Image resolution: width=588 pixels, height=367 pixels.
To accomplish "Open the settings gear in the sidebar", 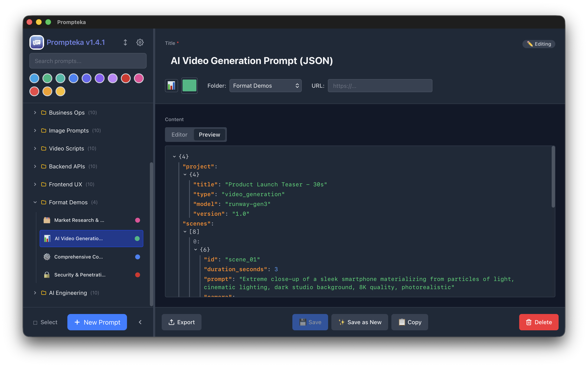I will (140, 42).
